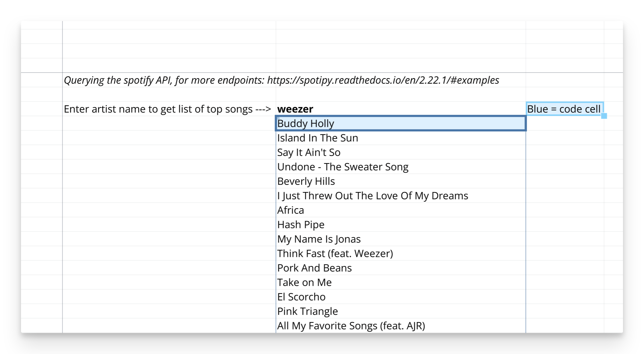Screen dimensions: 644x354
Task: Click the "Enter artist name" instruction cell
Action: (168, 109)
